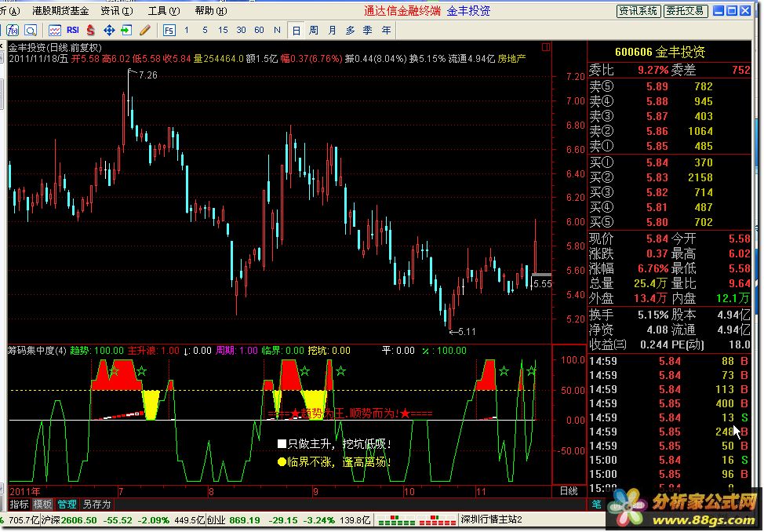The width and height of the screenshot is (764, 532).
Task: Click the 笔 tab under tick list
Action: 596,505
